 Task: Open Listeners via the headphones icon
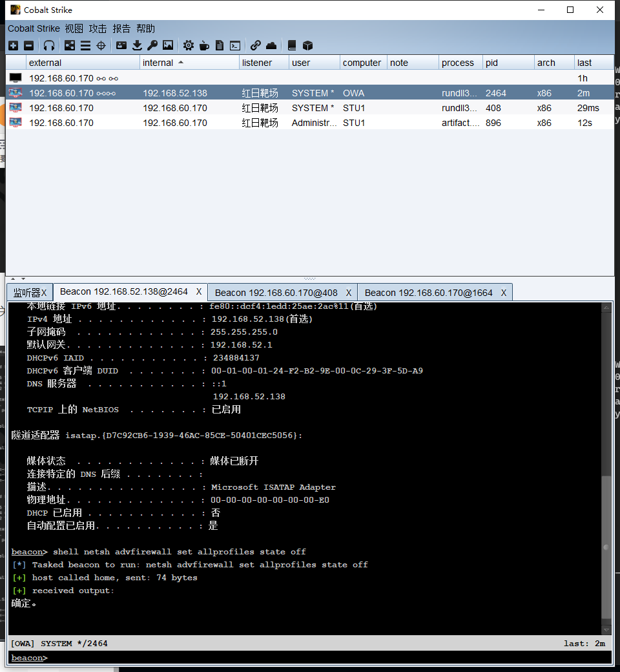pyautogui.click(x=49, y=45)
